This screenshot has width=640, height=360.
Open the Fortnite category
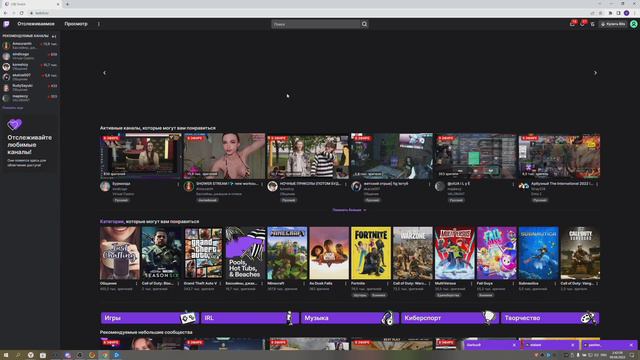(x=371, y=253)
